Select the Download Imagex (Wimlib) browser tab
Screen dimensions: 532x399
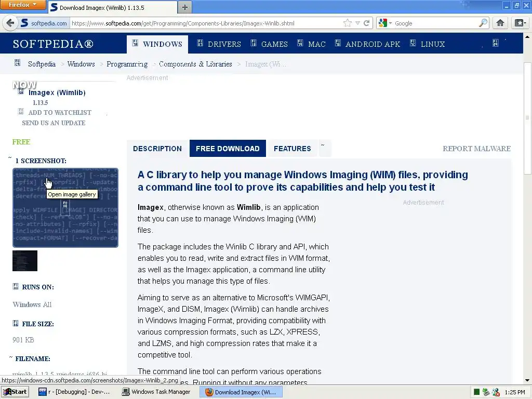pyautogui.click(x=112, y=7)
